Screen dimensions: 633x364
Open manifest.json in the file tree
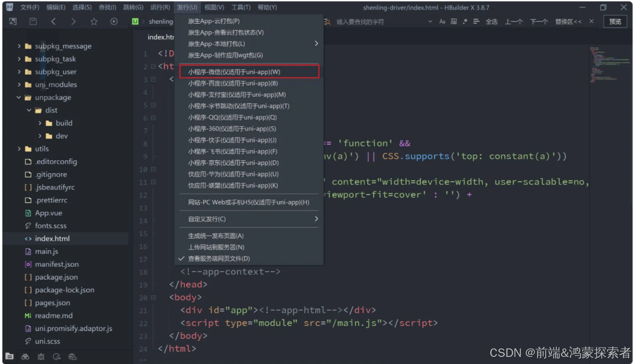pyautogui.click(x=57, y=264)
